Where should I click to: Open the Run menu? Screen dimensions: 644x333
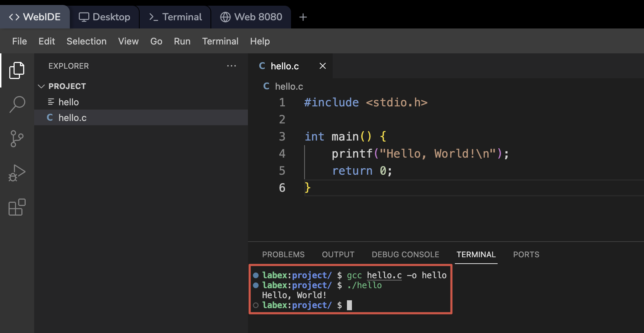click(182, 41)
